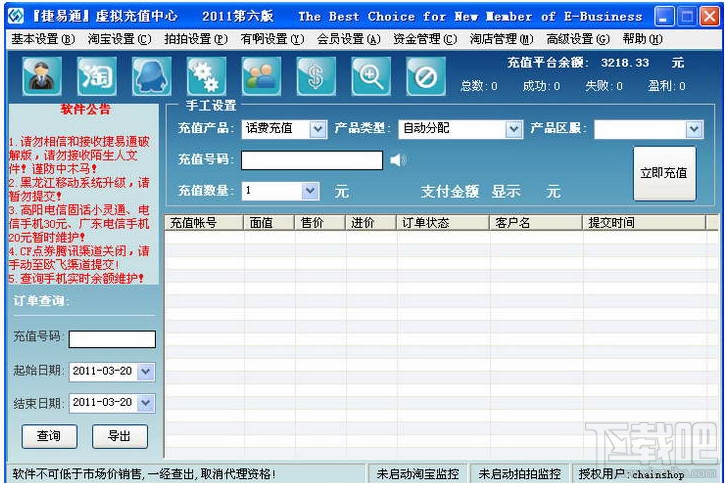Click the app logo in title bar

[x=16, y=17]
